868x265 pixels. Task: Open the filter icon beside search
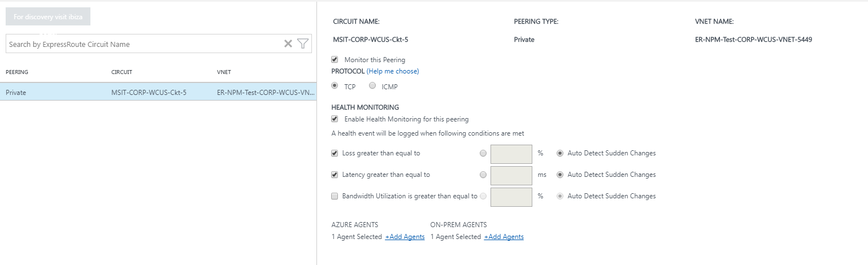tap(303, 44)
